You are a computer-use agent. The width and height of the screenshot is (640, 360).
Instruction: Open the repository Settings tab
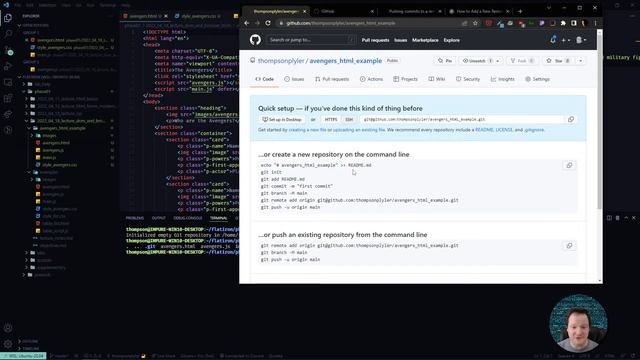click(537, 79)
